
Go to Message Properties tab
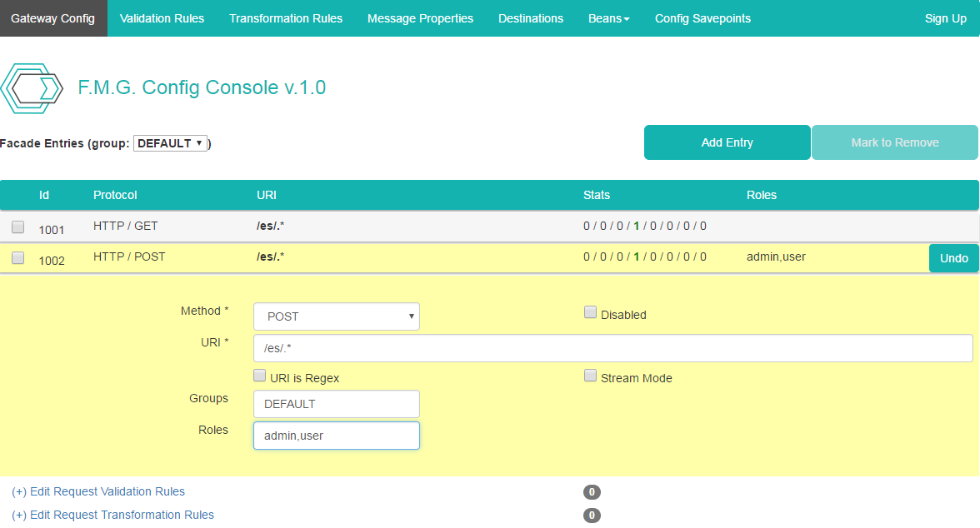coord(420,18)
